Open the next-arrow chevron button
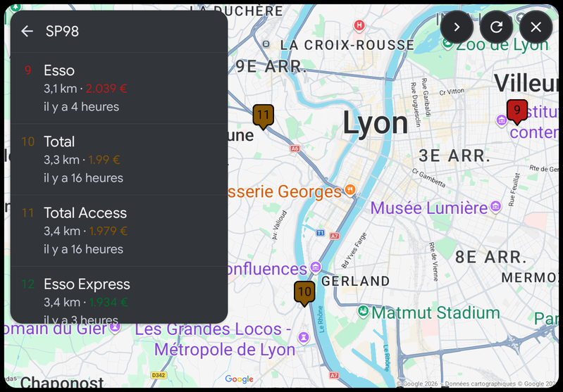This screenshot has height=392, width=563. (x=457, y=27)
